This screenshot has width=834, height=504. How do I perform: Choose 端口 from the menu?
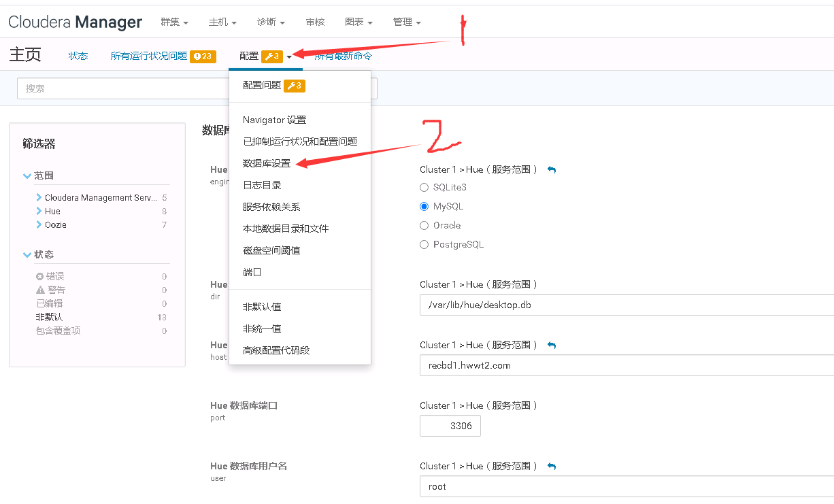click(252, 272)
